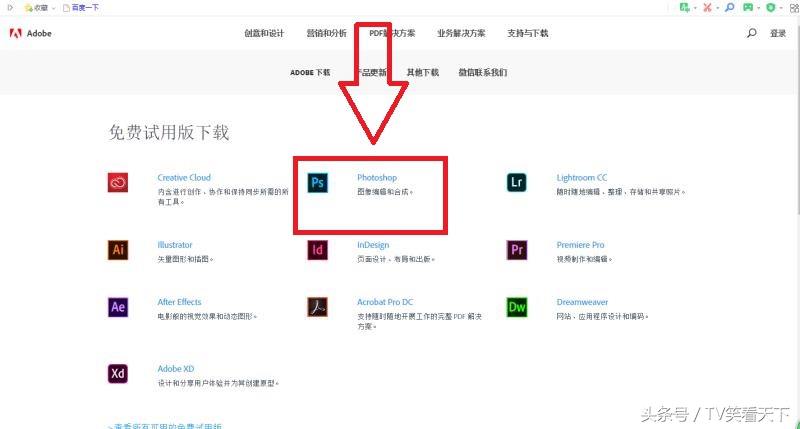Click the Premiere Pro Pr icon
The width and height of the screenshot is (800, 429).
pos(517,250)
